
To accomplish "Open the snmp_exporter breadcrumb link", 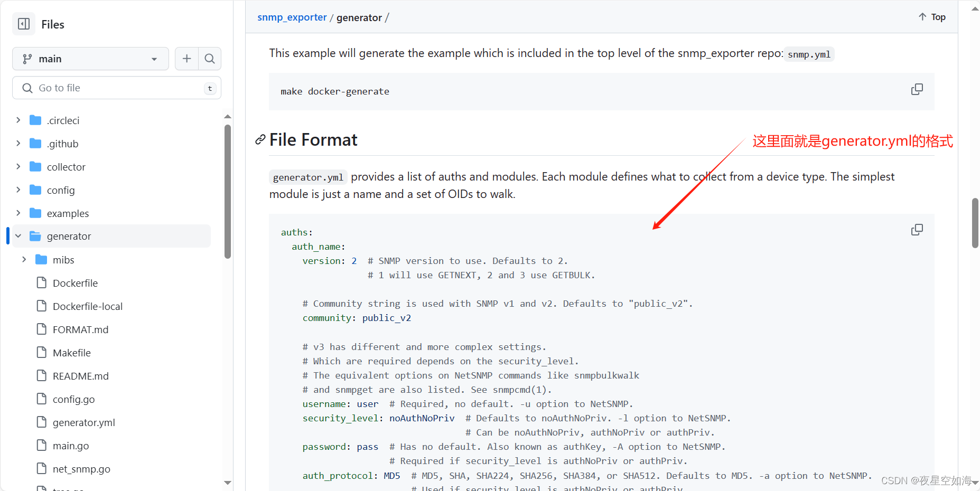I will [x=292, y=17].
